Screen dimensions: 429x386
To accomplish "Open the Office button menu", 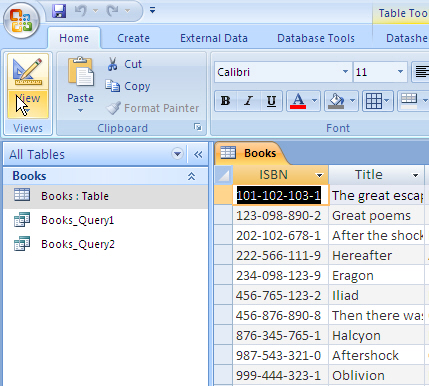I will [x=21, y=21].
